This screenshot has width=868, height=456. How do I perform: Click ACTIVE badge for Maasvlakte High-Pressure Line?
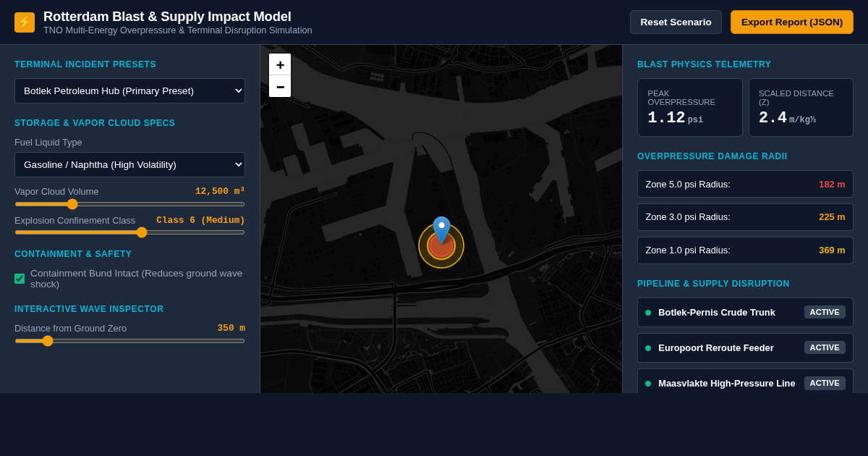(825, 383)
